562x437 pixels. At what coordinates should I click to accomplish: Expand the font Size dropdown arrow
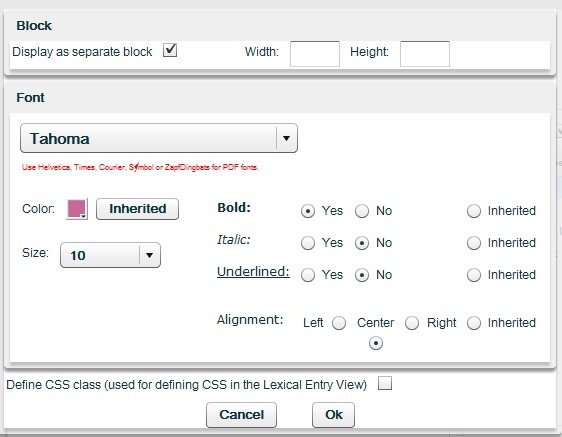point(149,255)
